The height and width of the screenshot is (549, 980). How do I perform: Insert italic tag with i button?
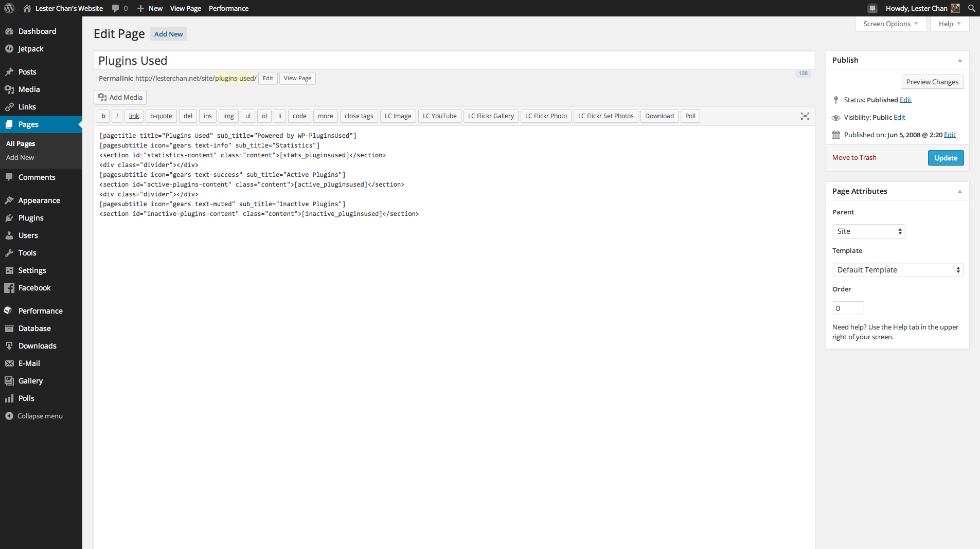(x=117, y=116)
